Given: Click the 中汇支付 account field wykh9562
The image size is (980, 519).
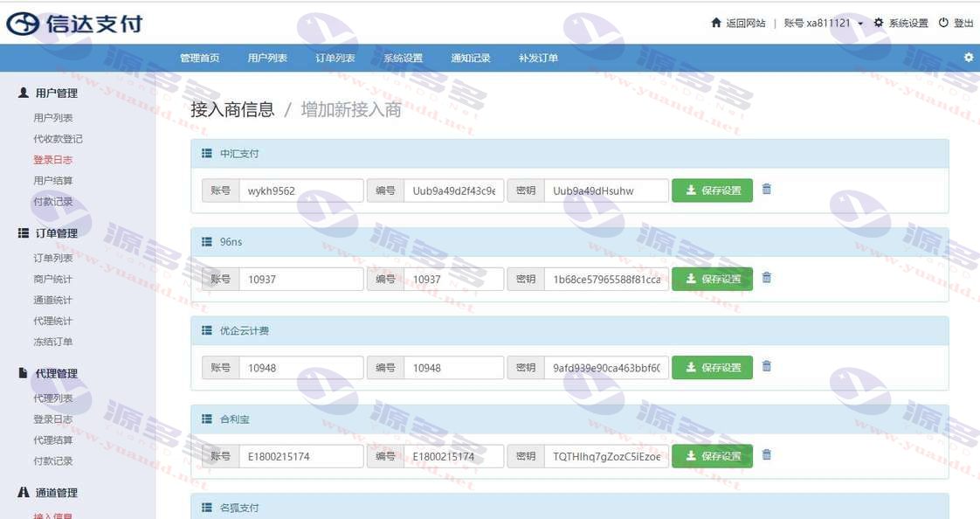Looking at the screenshot, I should (x=301, y=190).
